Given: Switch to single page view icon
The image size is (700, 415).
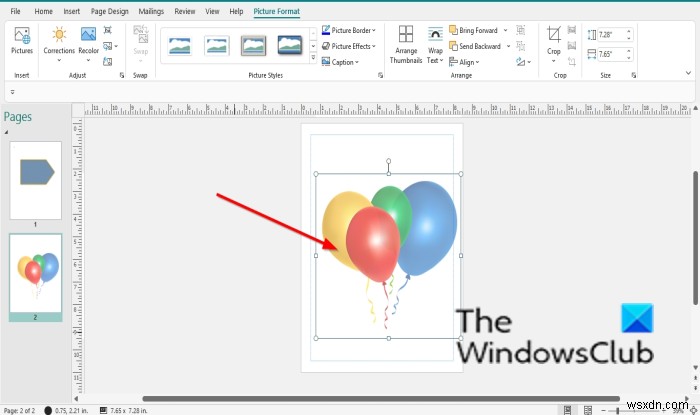Looking at the screenshot, I should pyautogui.click(x=567, y=410).
